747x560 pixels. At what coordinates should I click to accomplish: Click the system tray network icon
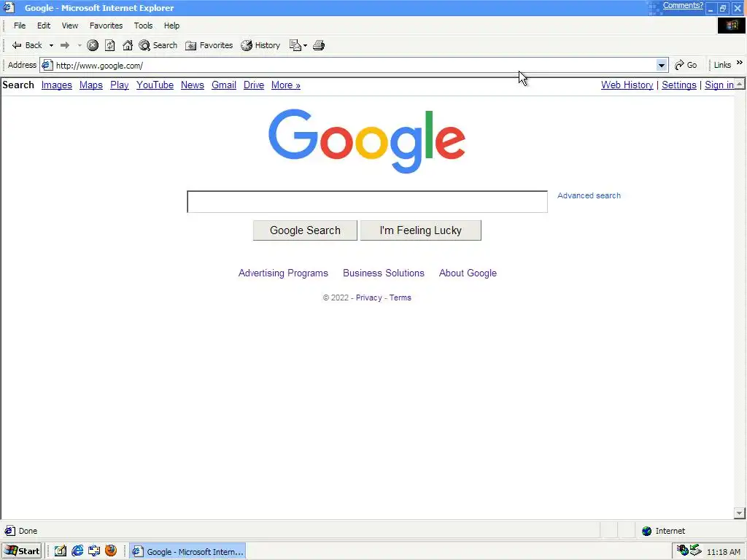(x=695, y=550)
